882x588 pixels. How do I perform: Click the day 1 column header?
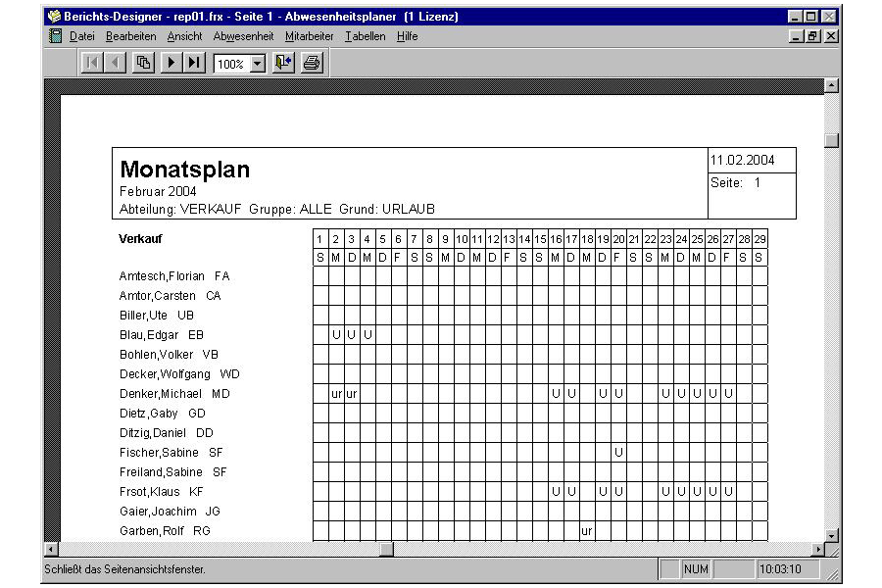click(320, 239)
